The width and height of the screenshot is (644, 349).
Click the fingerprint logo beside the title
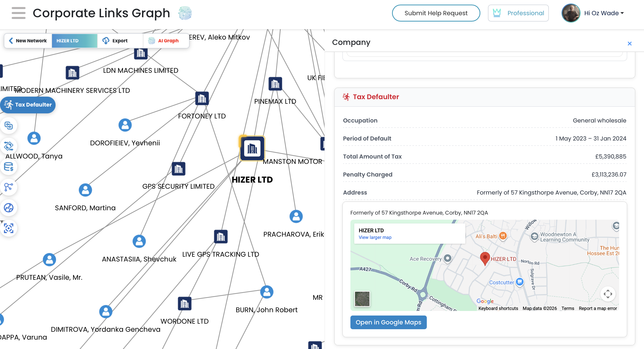click(185, 13)
